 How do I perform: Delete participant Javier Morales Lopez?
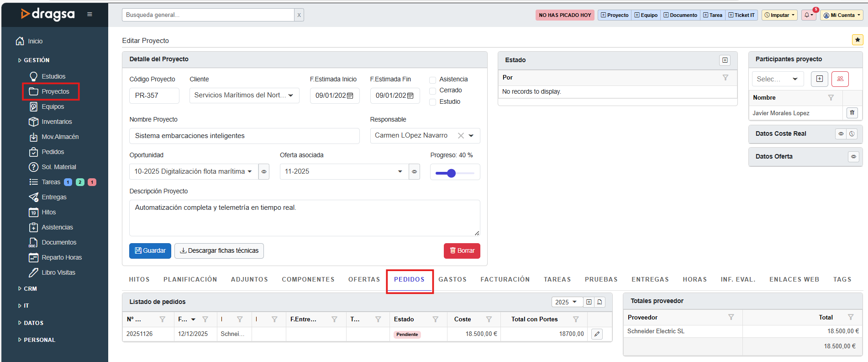point(852,112)
